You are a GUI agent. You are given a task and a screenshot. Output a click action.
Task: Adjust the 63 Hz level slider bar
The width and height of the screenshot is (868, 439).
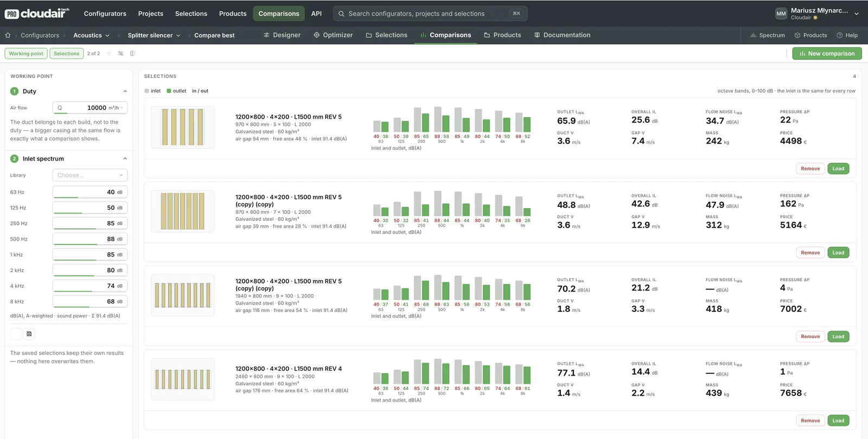coord(90,197)
